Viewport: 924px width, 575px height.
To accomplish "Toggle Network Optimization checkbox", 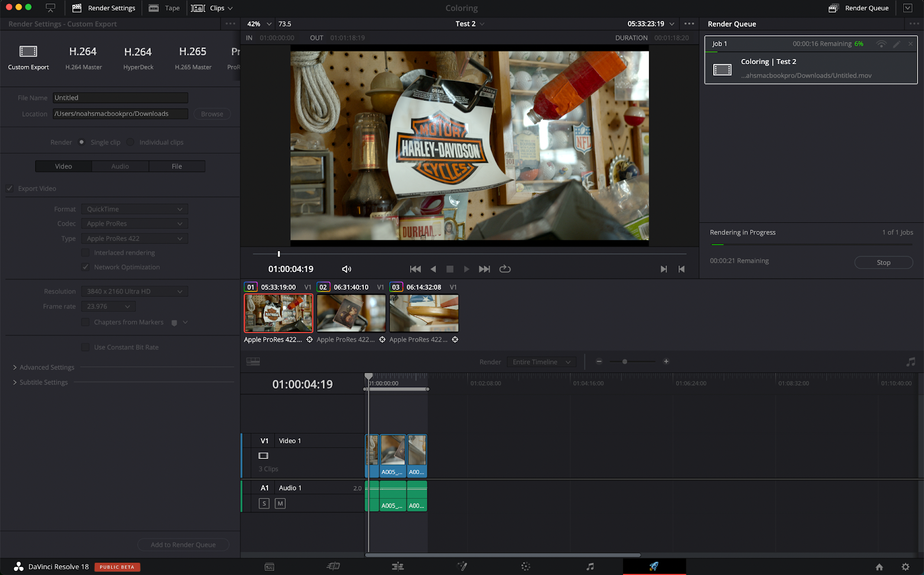I will 85,267.
